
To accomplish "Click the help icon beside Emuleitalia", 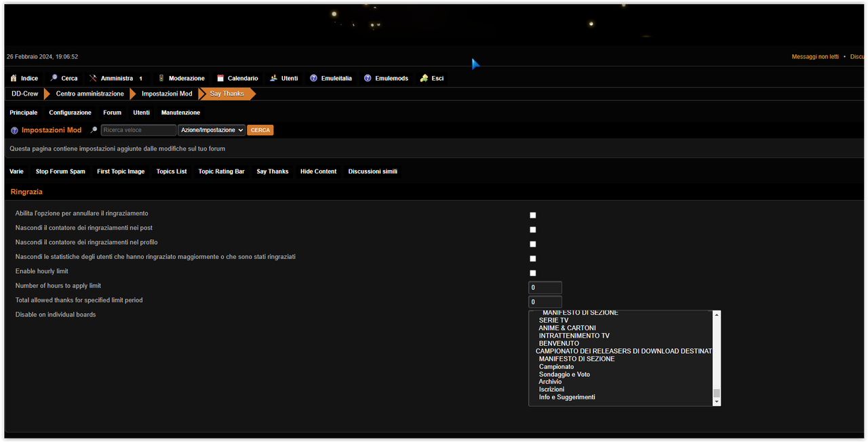I will coord(313,78).
